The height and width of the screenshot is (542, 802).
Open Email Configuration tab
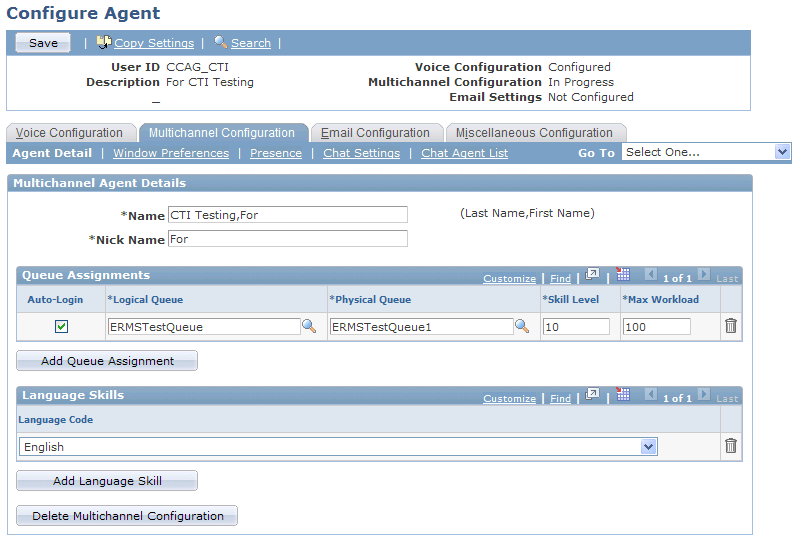[x=375, y=133]
